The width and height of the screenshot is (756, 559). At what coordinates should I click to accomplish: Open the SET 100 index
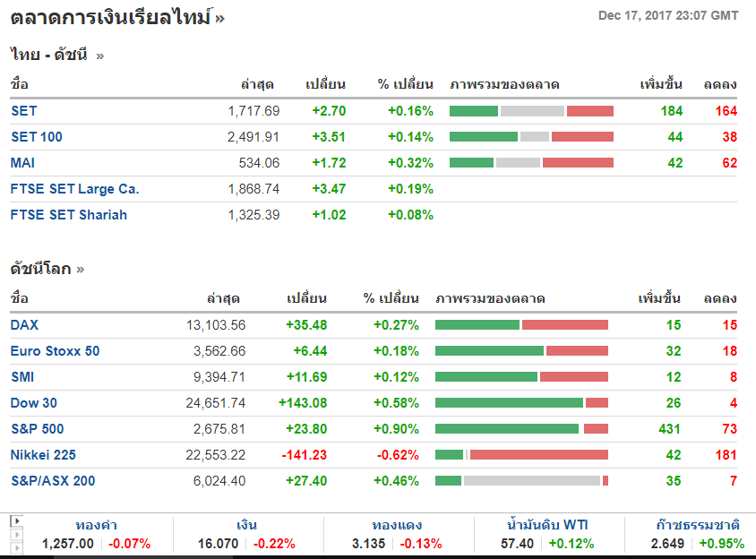point(37,137)
